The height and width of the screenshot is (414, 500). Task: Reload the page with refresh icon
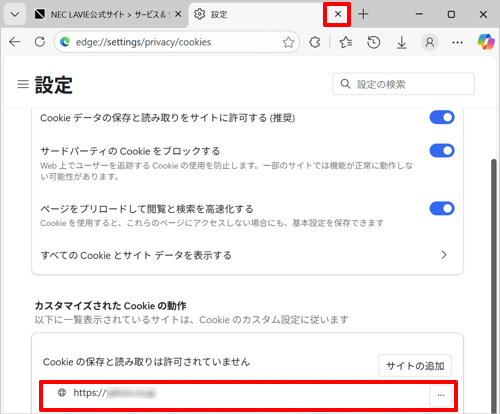pos(40,42)
